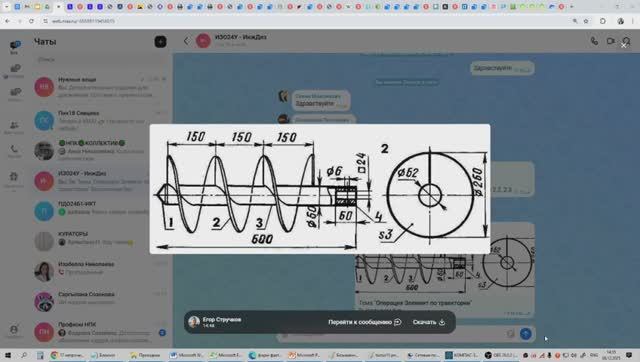Open Изабелла Николаева chat
The height and width of the screenshot is (362, 640).
click(100, 271)
